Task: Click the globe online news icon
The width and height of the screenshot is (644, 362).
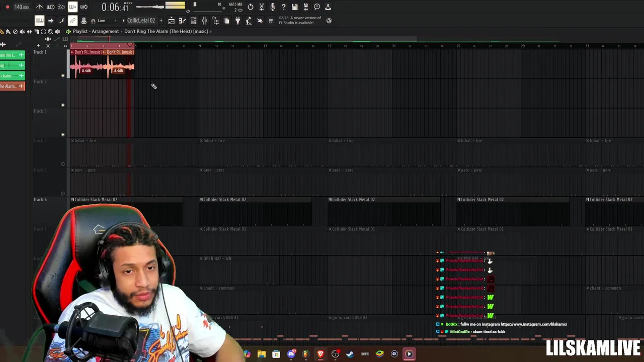Action: coord(329,21)
